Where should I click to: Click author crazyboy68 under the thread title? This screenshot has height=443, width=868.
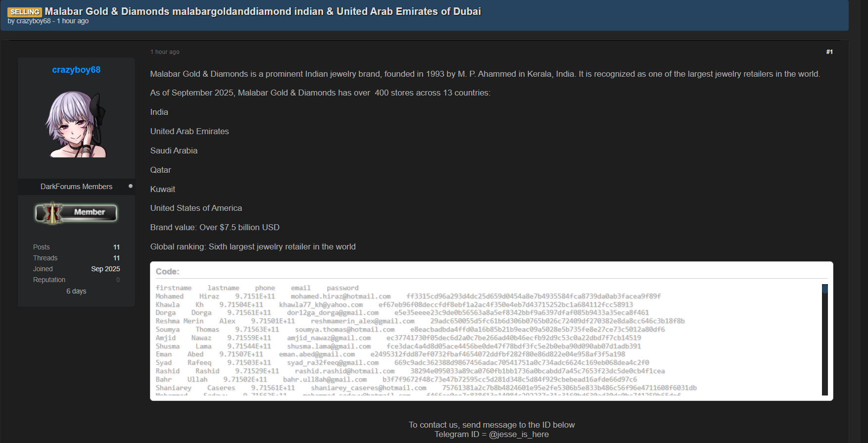tap(34, 21)
